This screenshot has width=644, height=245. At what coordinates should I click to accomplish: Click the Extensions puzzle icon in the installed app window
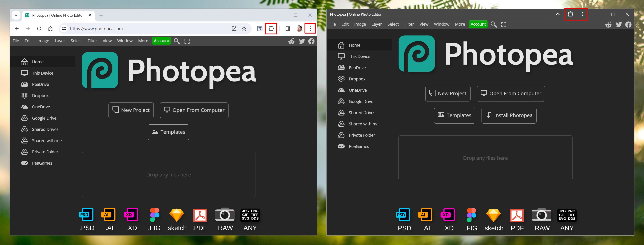coord(570,14)
